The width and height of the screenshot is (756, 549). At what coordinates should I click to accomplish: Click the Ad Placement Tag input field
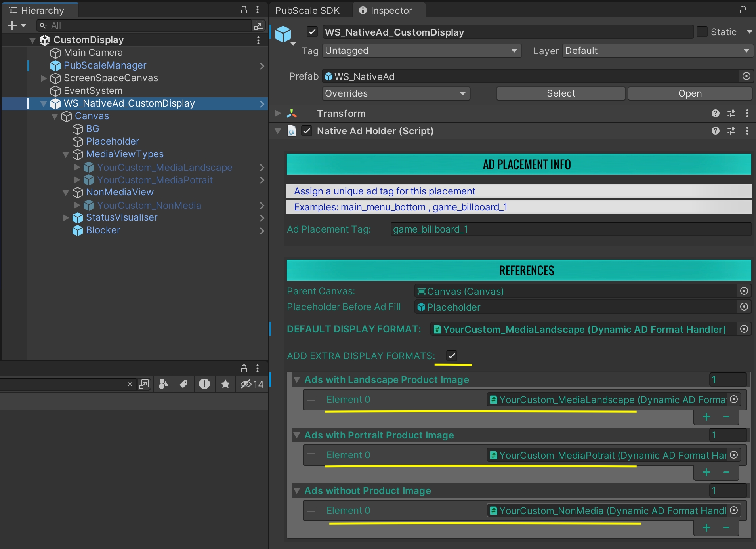pyautogui.click(x=571, y=229)
